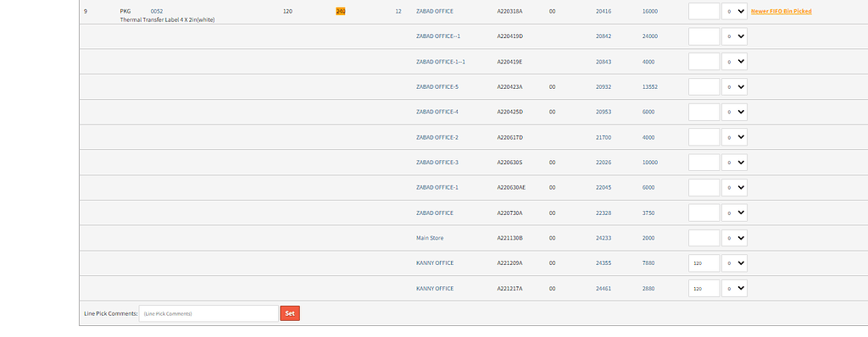Open the ZABAD OFFICE--1 bin link
868x337 pixels.
click(x=438, y=36)
